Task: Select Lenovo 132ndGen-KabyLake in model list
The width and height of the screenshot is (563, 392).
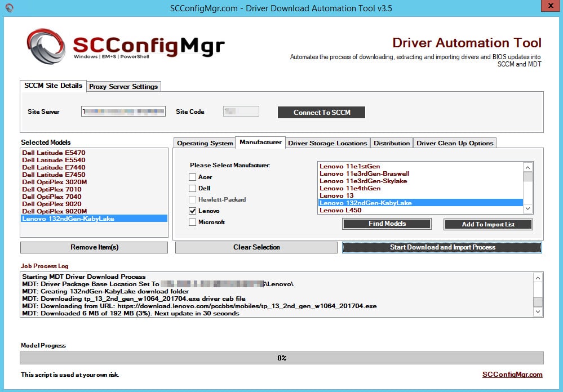Action: click(x=420, y=203)
